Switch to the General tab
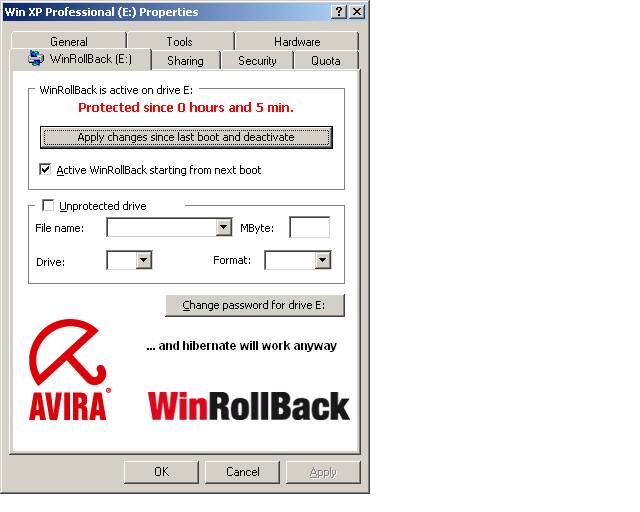This screenshot has height=512, width=640. pos(69,42)
